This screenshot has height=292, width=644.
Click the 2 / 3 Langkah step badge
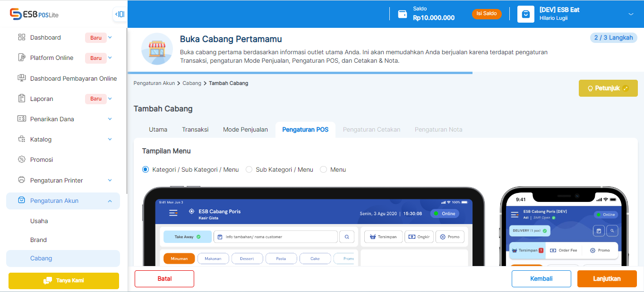[614, 38]
